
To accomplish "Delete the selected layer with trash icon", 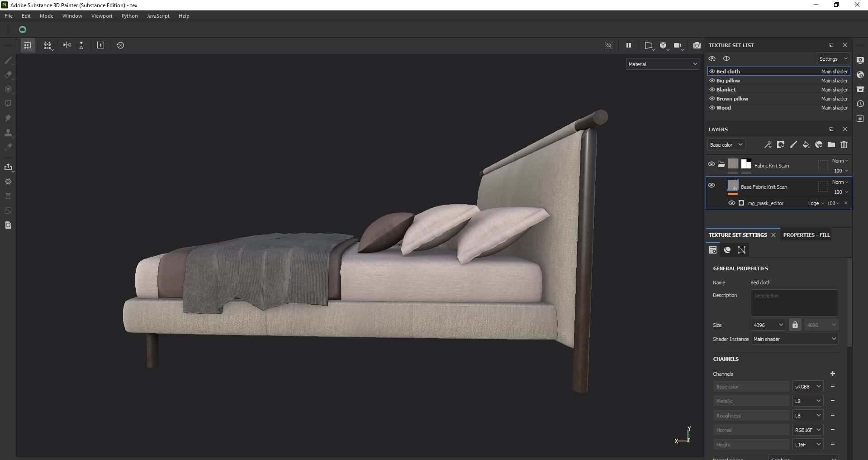I will (x=844, y=145).
